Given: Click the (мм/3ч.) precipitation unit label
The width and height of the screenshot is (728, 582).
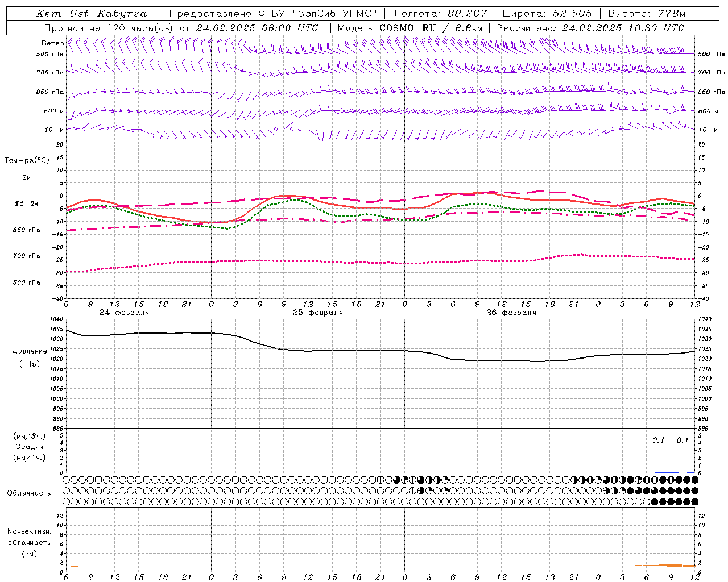Looking at the screenshot, I should click(x=30, y=436).
